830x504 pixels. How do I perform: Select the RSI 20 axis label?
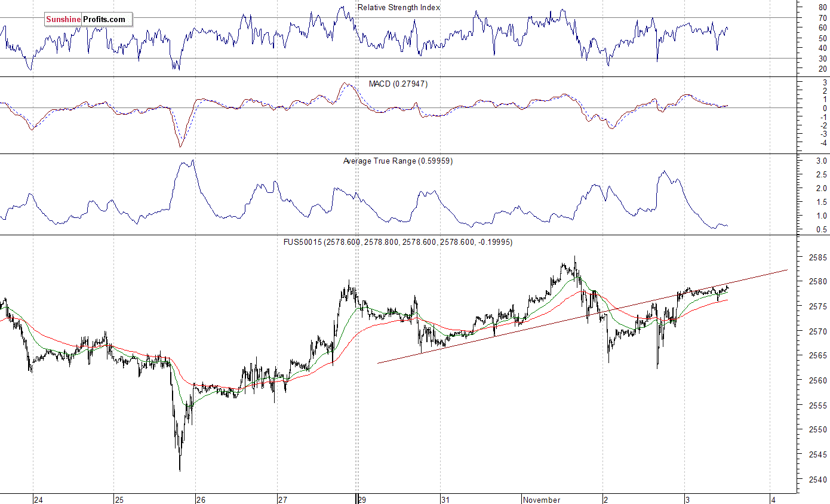822,69
